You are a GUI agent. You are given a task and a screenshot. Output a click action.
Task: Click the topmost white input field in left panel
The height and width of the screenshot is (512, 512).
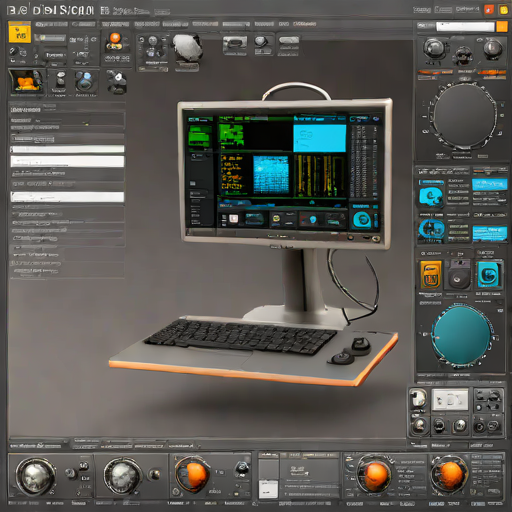pos(67,149)
